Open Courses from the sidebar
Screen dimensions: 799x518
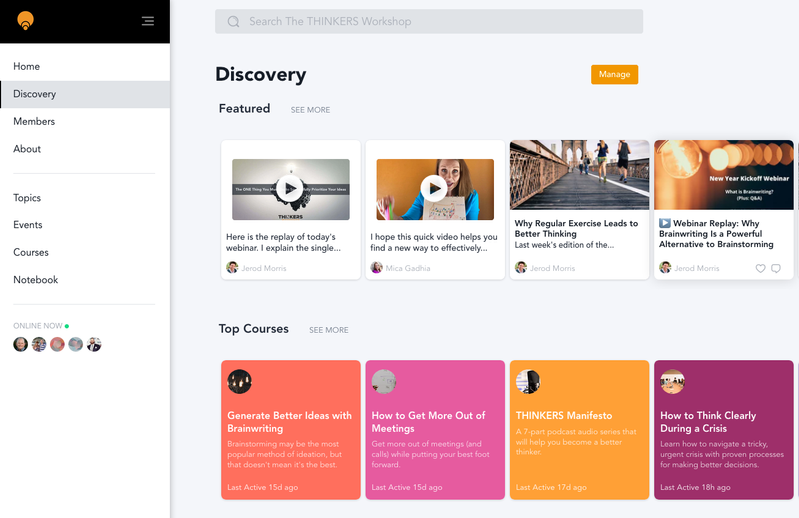point(85,253)
